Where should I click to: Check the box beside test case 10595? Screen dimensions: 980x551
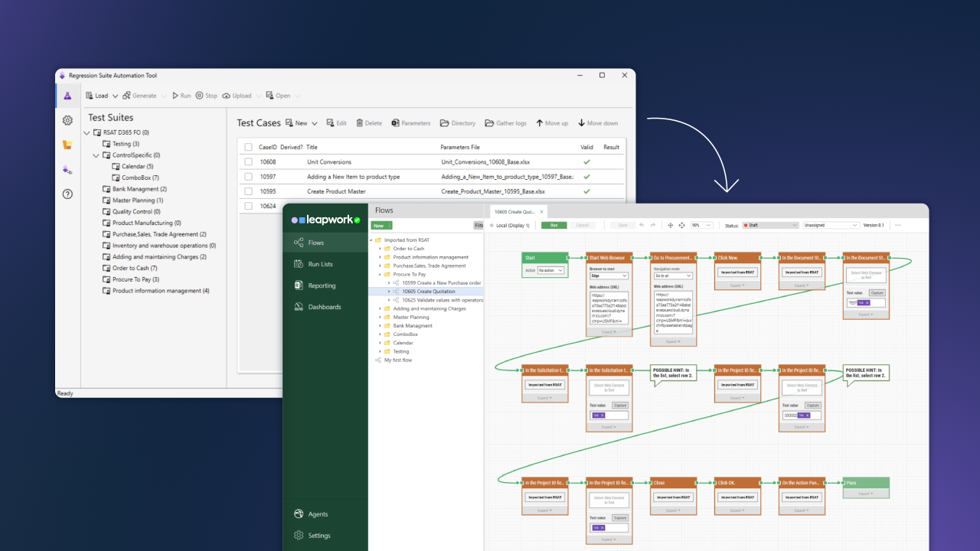(x=248, y=191)
